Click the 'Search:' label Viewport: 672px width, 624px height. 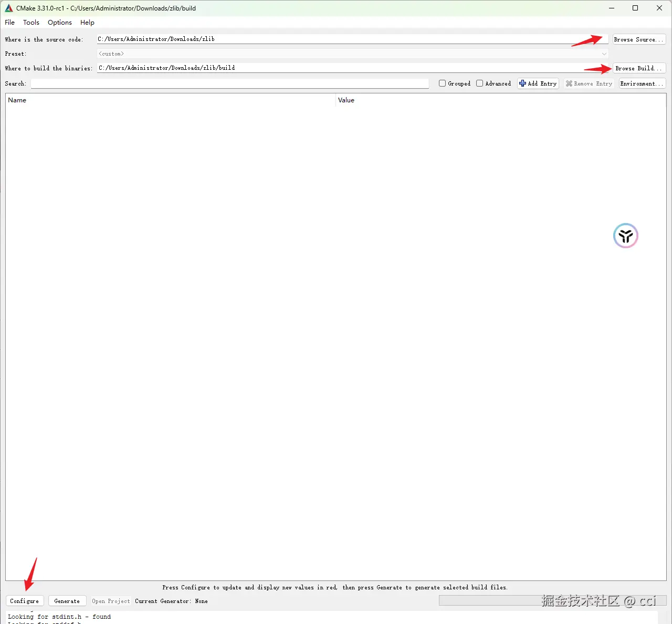(x=16, y=83)
